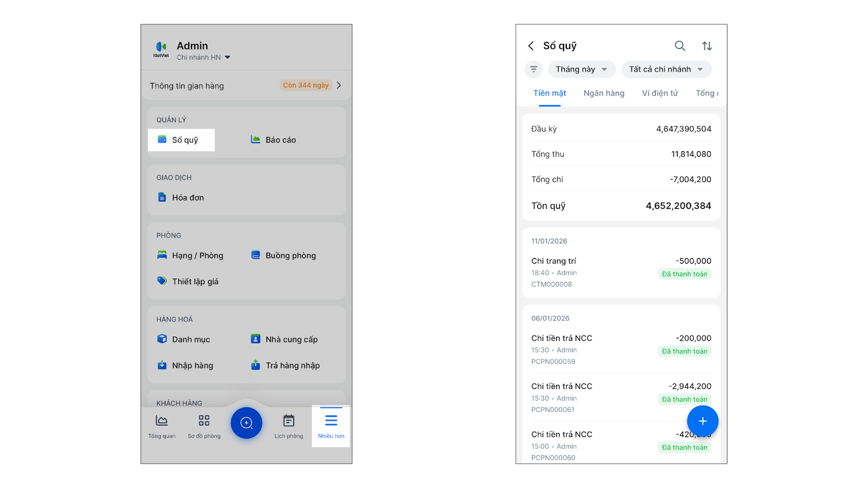
Task: Open transaction PCPN000061
Action: (621, 397)
